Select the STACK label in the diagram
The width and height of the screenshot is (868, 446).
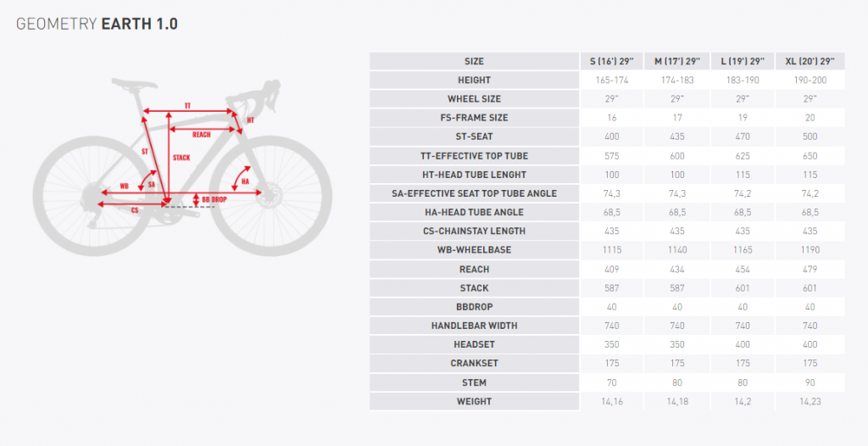coord(181,158)
